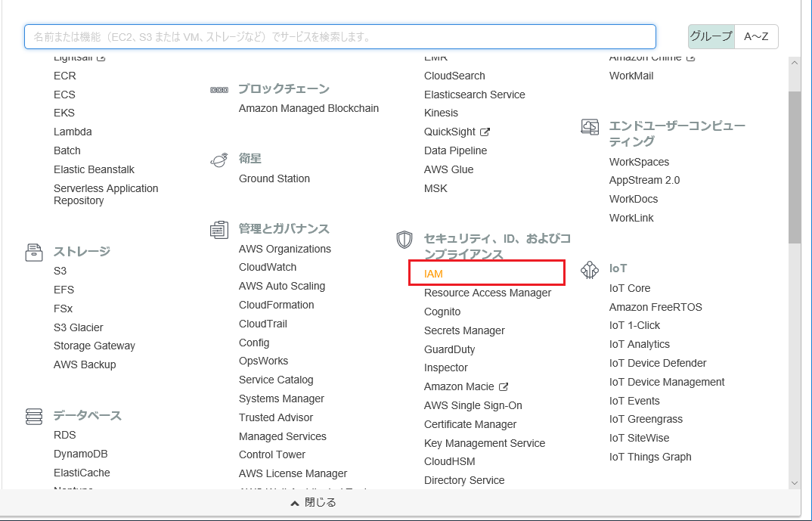Open the Cognito service
This screenshot has height=521, width=812.
coord(442,312)
